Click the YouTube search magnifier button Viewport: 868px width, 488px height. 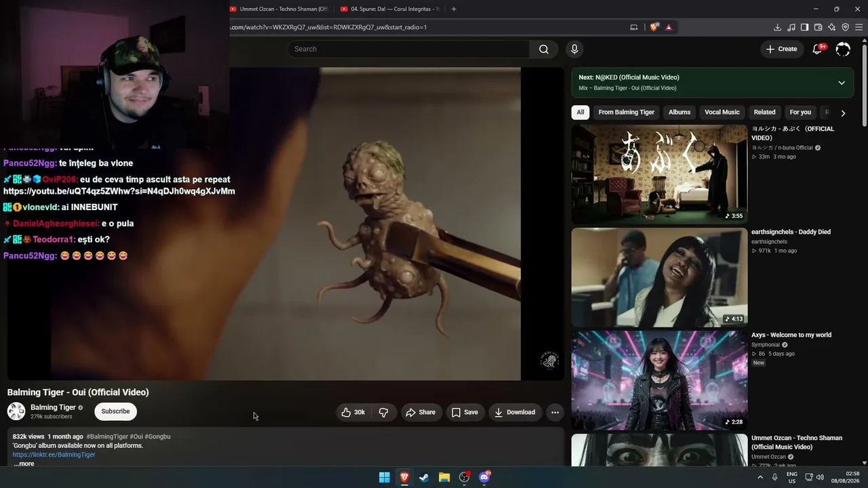[x=543, y=49]
